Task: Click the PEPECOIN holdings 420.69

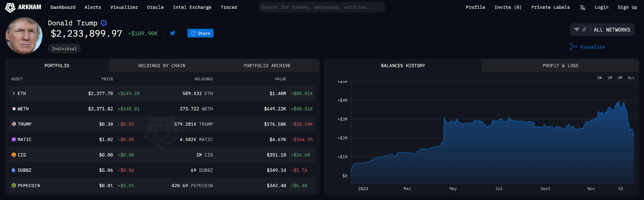Action: [180, 185]
